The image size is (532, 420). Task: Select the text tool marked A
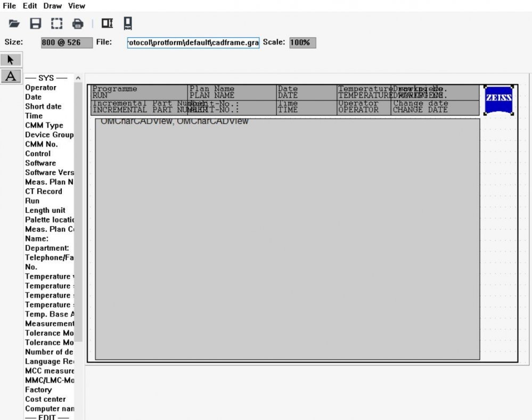click(11, 76)
